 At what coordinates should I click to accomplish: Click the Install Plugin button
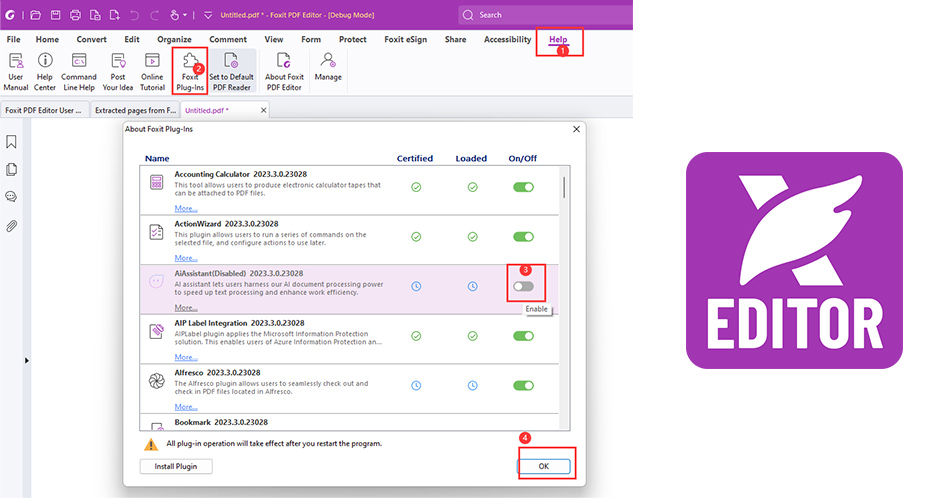point(176,466)
